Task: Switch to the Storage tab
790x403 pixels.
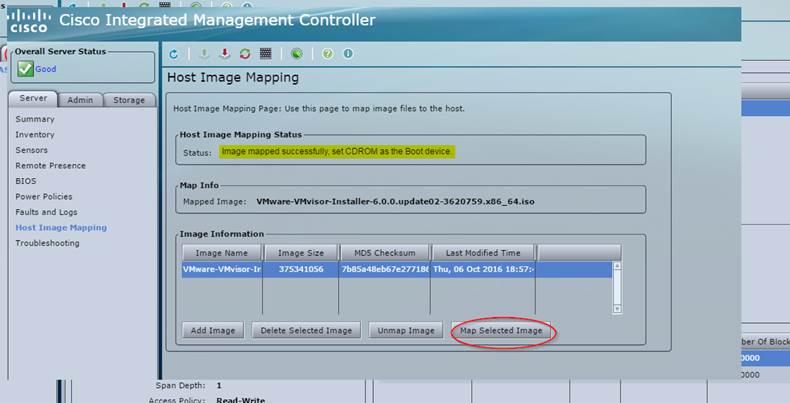Action: pos(129,100)
